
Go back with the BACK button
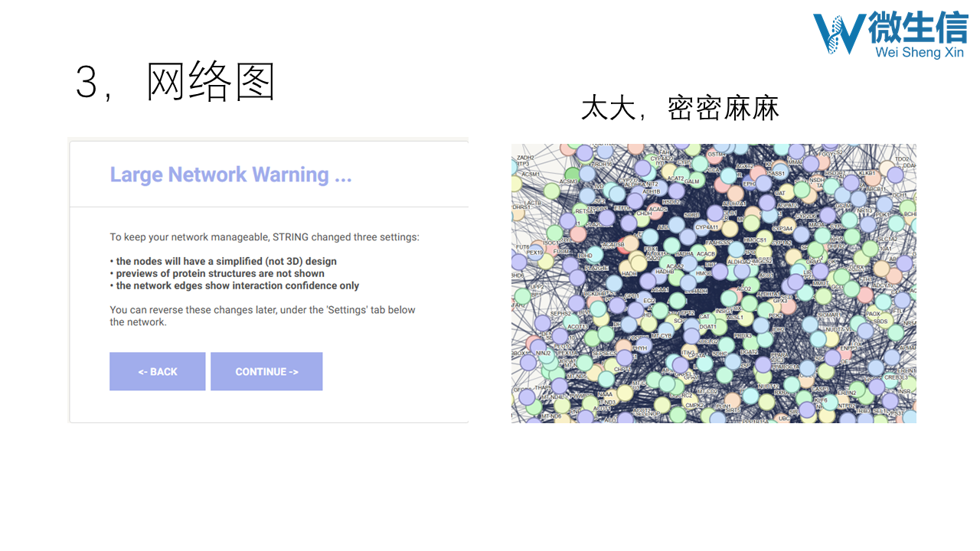click(158, 371)
